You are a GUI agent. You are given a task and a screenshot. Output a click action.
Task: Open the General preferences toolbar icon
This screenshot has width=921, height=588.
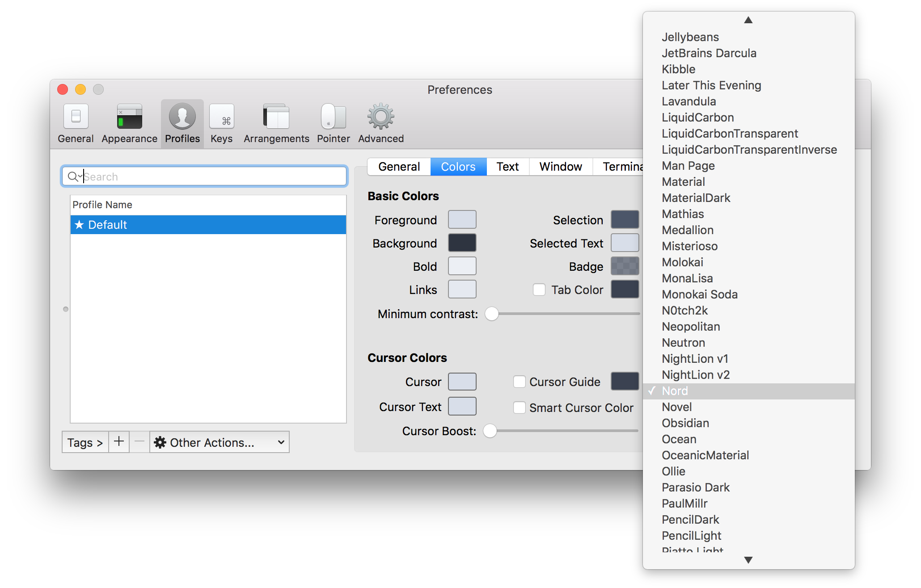point(76,117)
